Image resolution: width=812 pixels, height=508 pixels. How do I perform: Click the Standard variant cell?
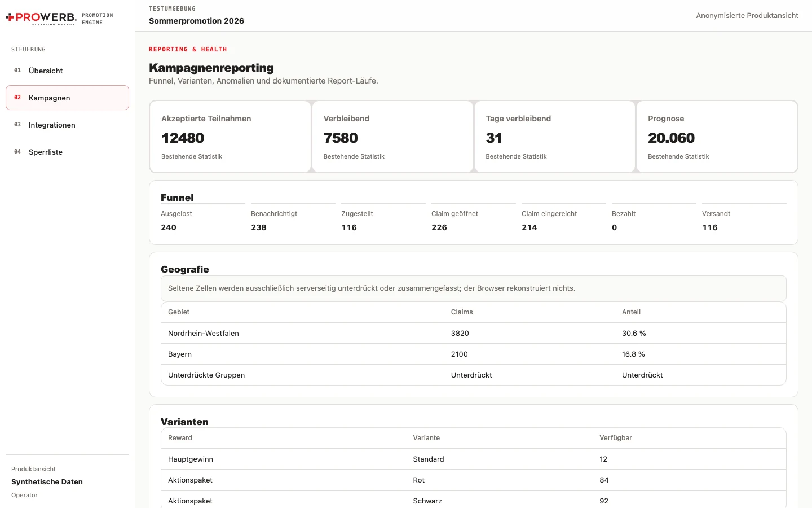pos(429,459)
